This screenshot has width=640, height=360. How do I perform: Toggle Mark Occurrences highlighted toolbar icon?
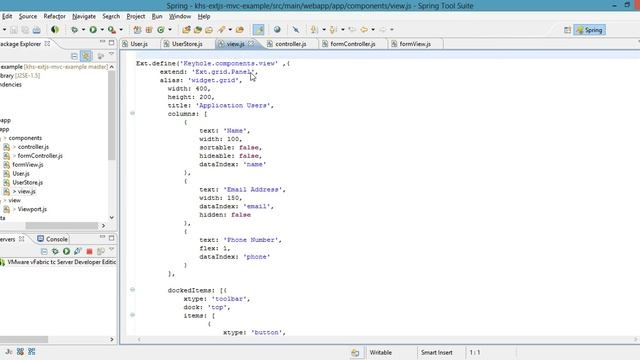(x=258, y=30)
